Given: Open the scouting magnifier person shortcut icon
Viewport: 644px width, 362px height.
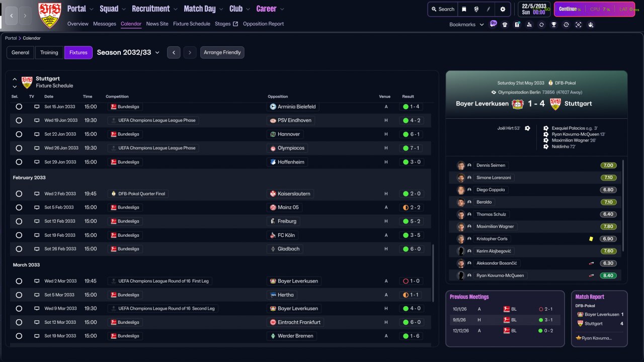Looking at the screenshot, I should click(x=529, y=25).
